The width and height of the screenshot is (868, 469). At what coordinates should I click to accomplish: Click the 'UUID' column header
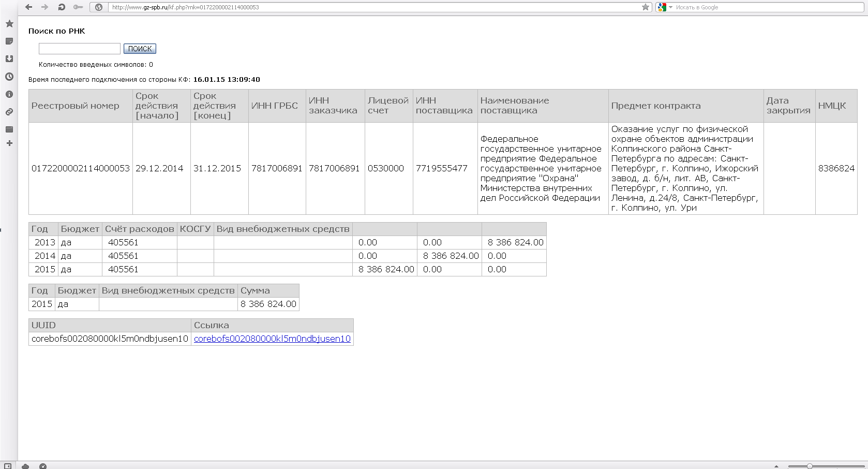click(x=110, y=325)
